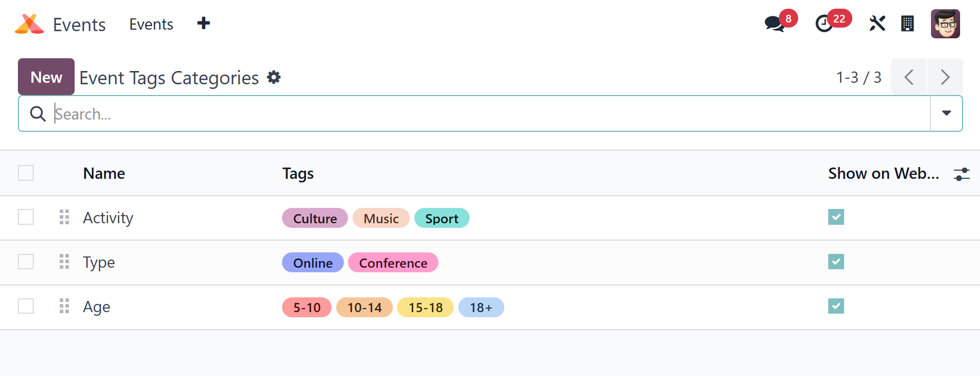Open the user avatar menu
Screen dimensions: 980x376
tap(945, 24)
